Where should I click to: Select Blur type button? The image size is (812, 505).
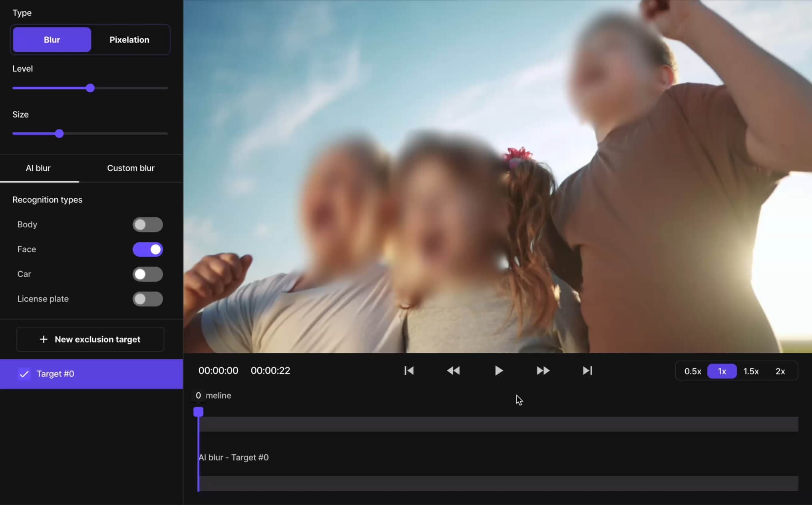tap(52, 40)
